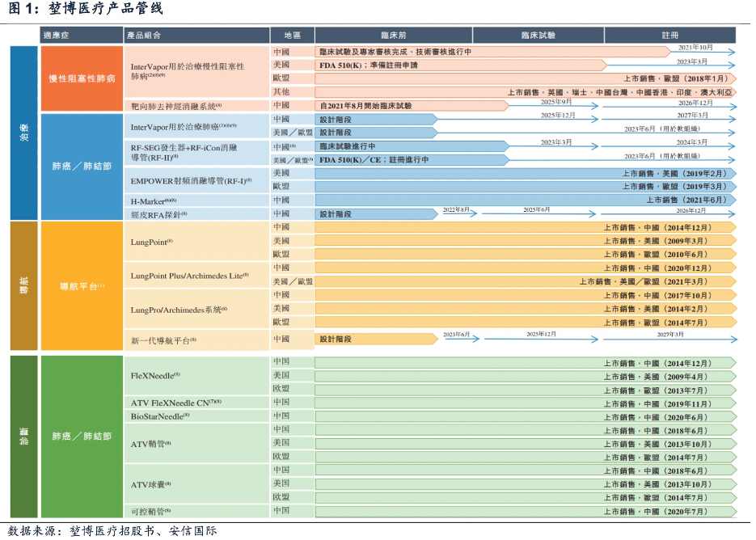Select bar listing 英國·瑞士·中國台灣 sales regions
This screenshot has height=540, width=756.
pos(526,92)
